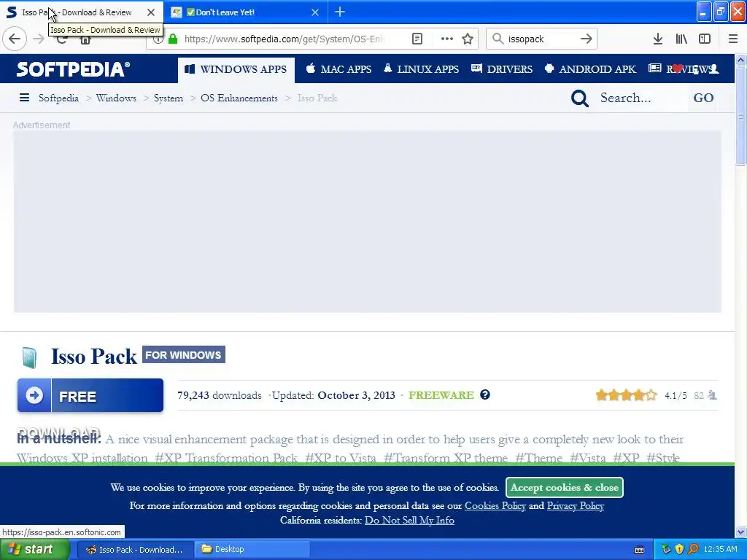Image resolution: width=747 pixels, height=560 pixels.
Task: Open the reader view icon in address bar
Action: (x=417, y=39)
